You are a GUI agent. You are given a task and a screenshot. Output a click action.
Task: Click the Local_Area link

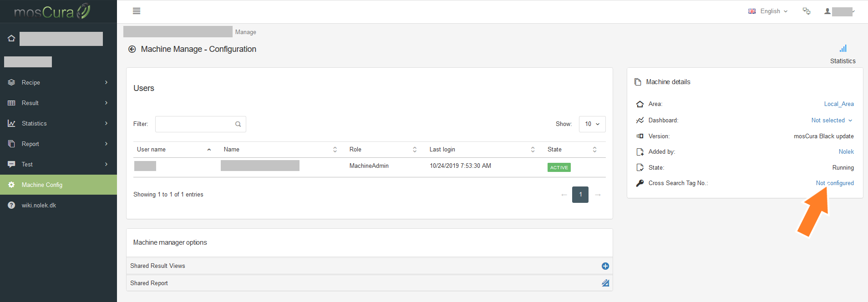[839, 104]
